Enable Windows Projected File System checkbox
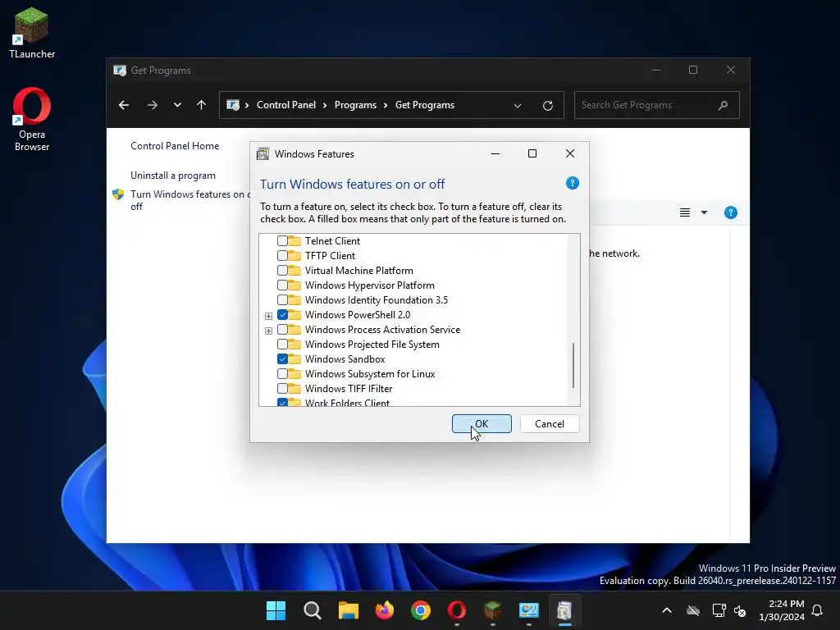 [x=282, y=345]
